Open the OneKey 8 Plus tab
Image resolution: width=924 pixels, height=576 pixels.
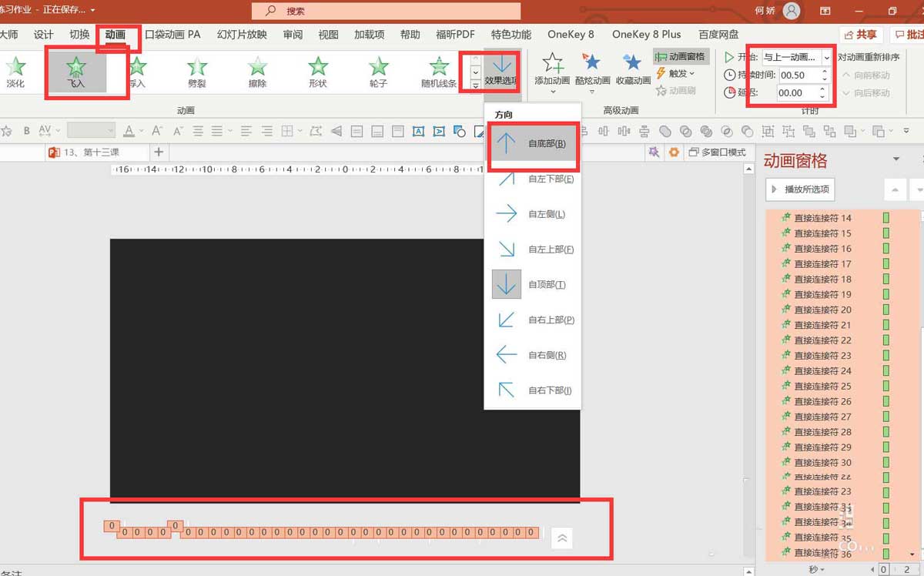point(647,35)
